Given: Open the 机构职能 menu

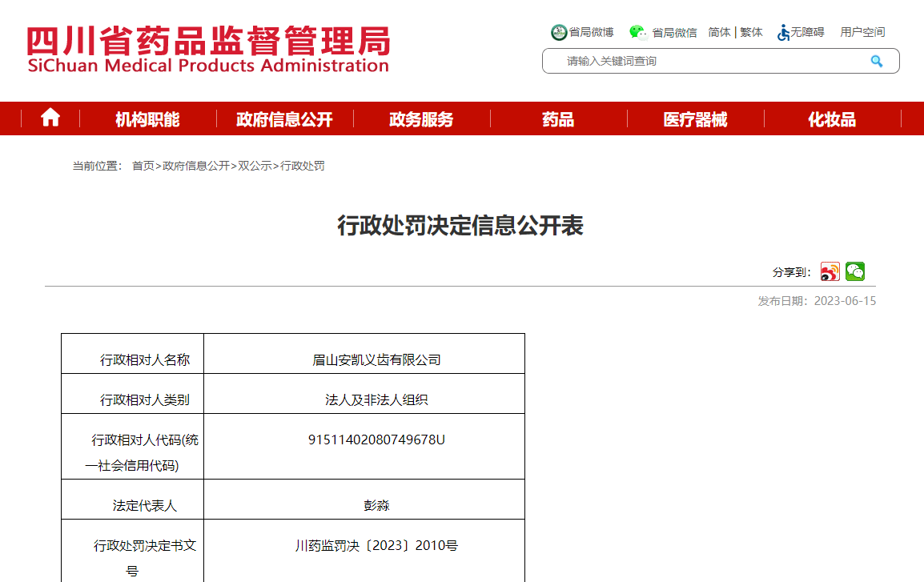Looking at the screenshot, I should pyautogui.click(x=147, y=119).
